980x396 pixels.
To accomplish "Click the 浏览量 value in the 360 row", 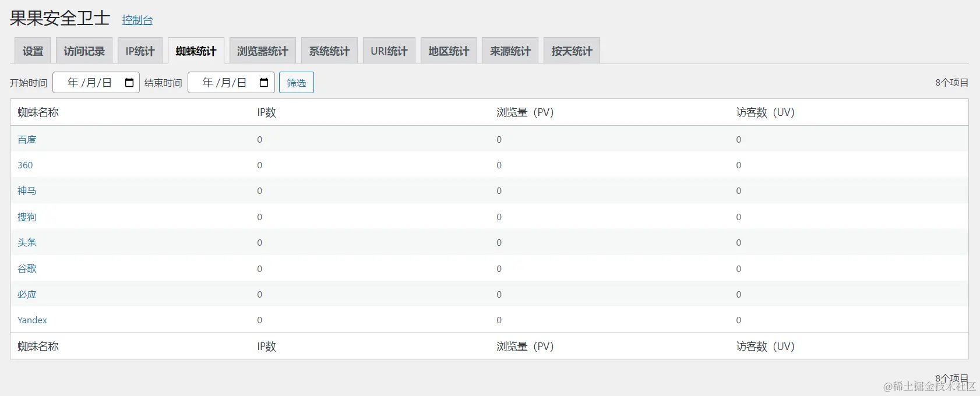I will [499, 165].
